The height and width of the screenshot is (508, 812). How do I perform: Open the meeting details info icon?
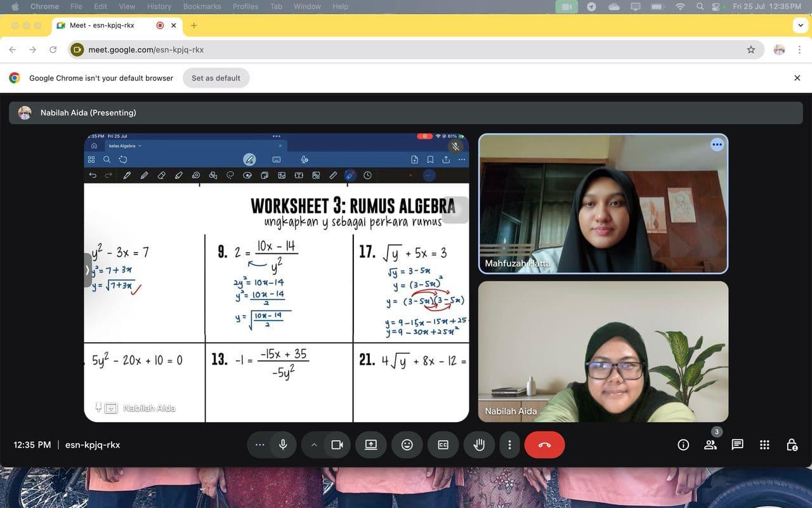683,445
